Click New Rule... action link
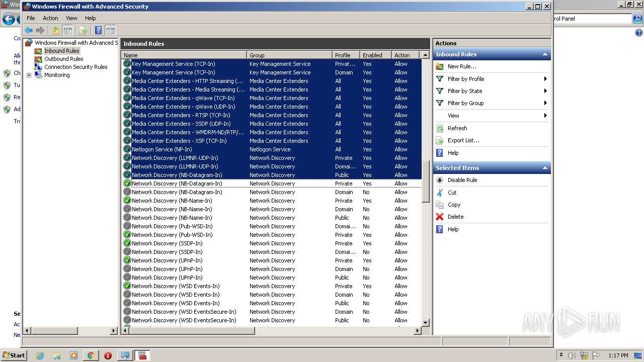Screen dimensions: 644x362 click(462, 66)
